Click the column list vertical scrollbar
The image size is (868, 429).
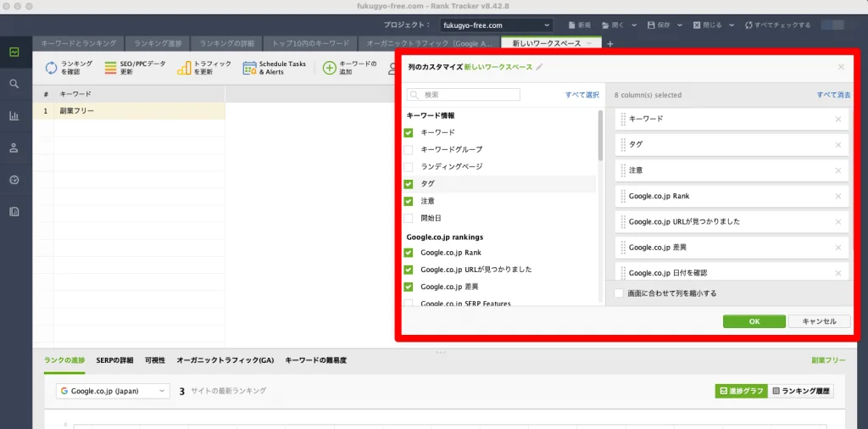[x=601, y=136]
